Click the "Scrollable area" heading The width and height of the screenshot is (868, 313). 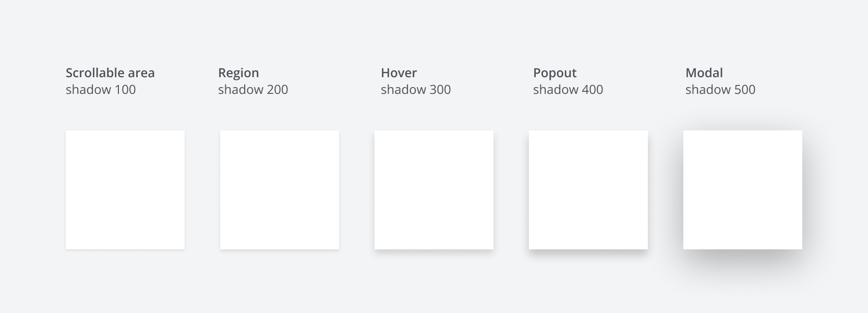110,73
